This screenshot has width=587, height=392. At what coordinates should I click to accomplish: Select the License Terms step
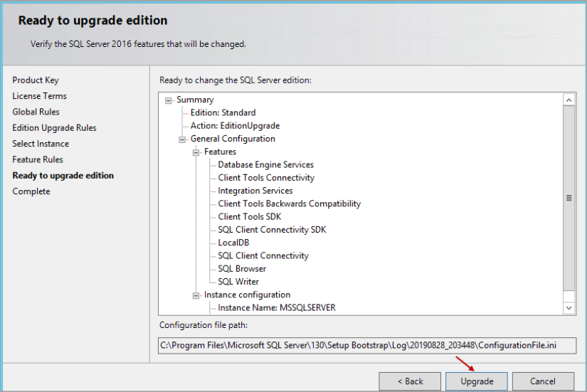point(39,96)
